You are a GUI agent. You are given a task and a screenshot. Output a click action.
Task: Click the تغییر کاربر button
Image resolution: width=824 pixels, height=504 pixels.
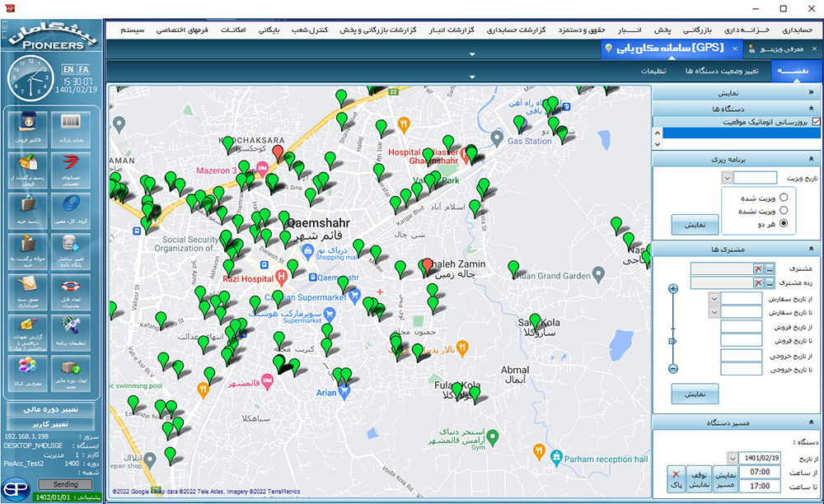click(x=50, y=423)
